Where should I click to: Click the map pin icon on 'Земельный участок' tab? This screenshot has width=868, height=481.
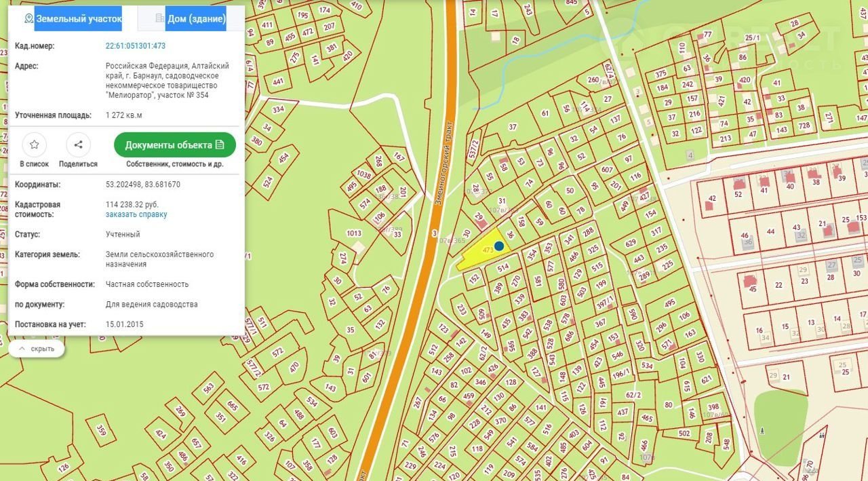(x=28, y=19)
